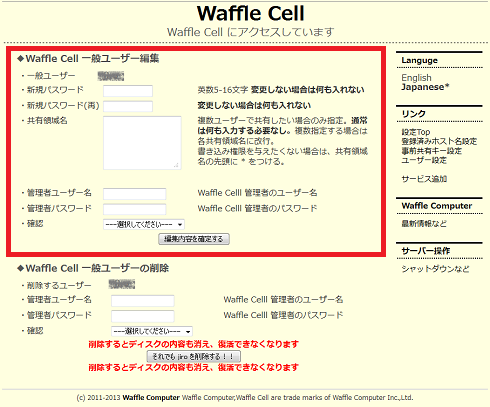The image size is (490, 407).
Task: Select Japanese* language link
Action: click(x=425, y=87)
